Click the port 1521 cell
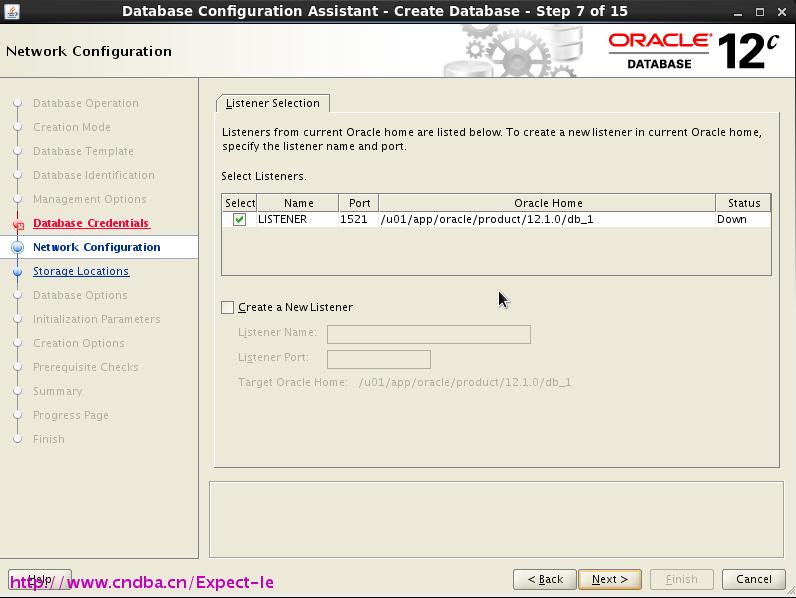796x598 pixels. pos(358,219)
